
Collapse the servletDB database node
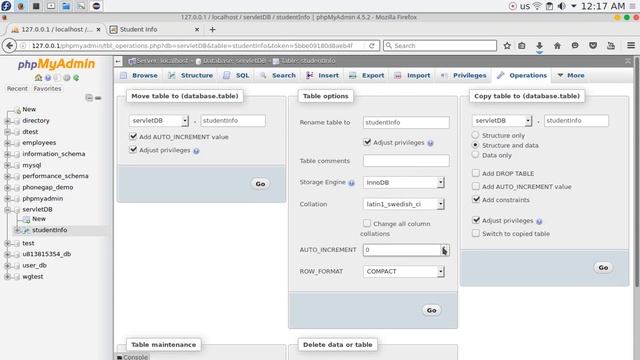pyautogui.click(x=7, y=209)
